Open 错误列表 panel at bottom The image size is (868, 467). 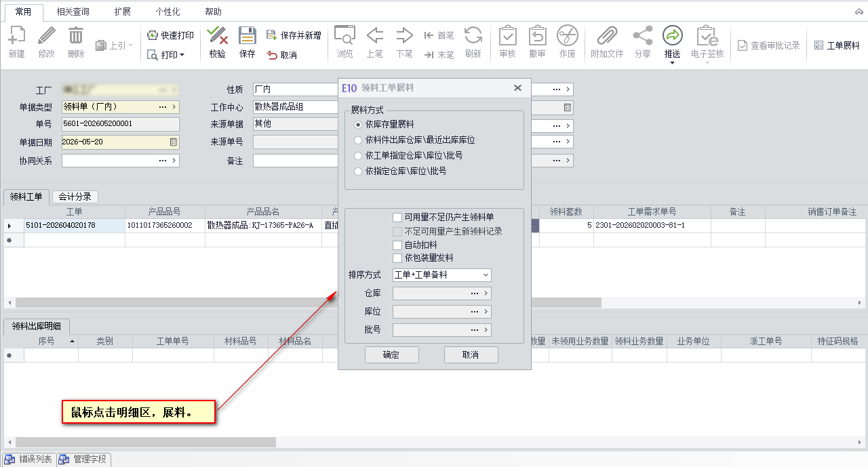coord(29,460)
